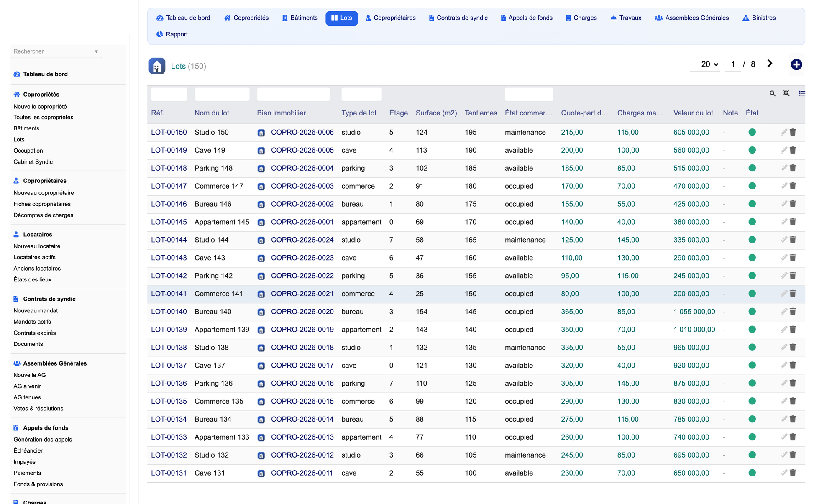The height and width of the screenshot is (504, 814).
Task: Click building icon next to COPRO-2026-0021
Action: coord(261,294)
